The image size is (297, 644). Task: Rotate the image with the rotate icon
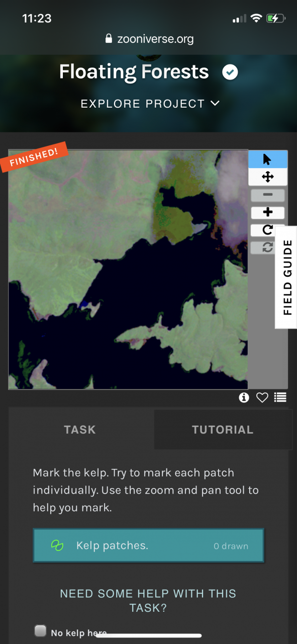[267, 230]
